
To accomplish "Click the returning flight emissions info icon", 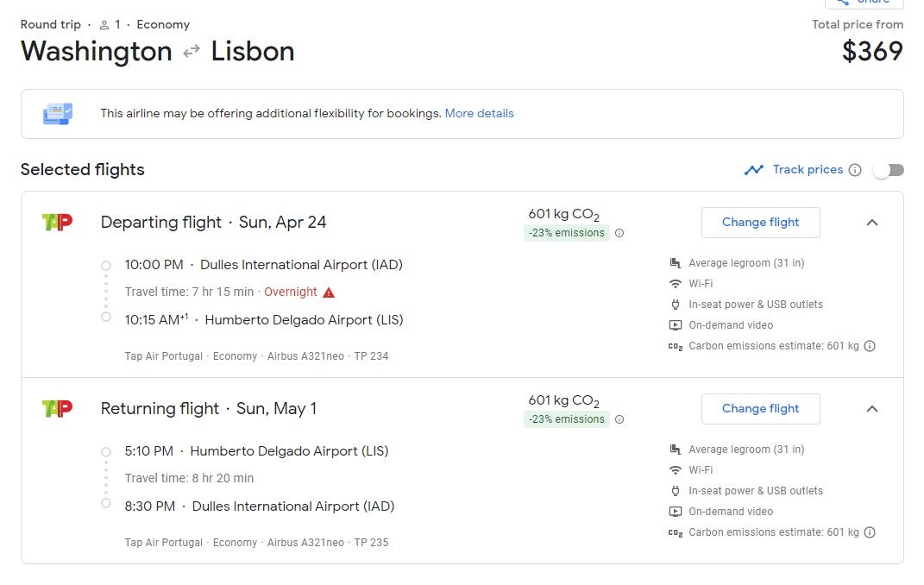I will pyautogui.click(x=619, y=419).
